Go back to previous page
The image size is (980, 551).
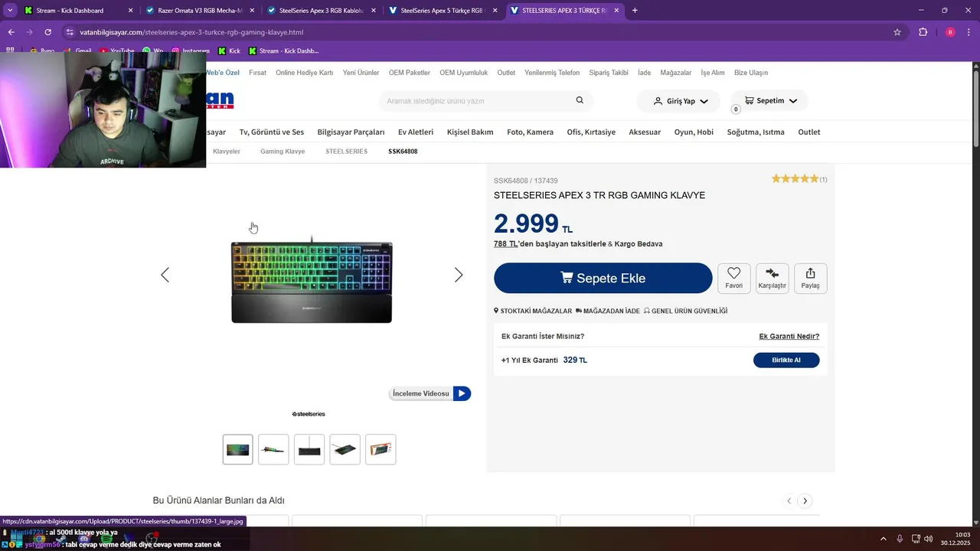click(x=11, y=32)
